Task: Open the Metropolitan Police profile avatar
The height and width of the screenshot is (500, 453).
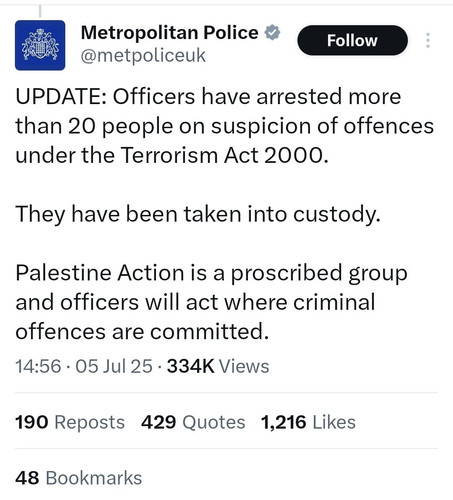Action: click(x=40, y=45)
